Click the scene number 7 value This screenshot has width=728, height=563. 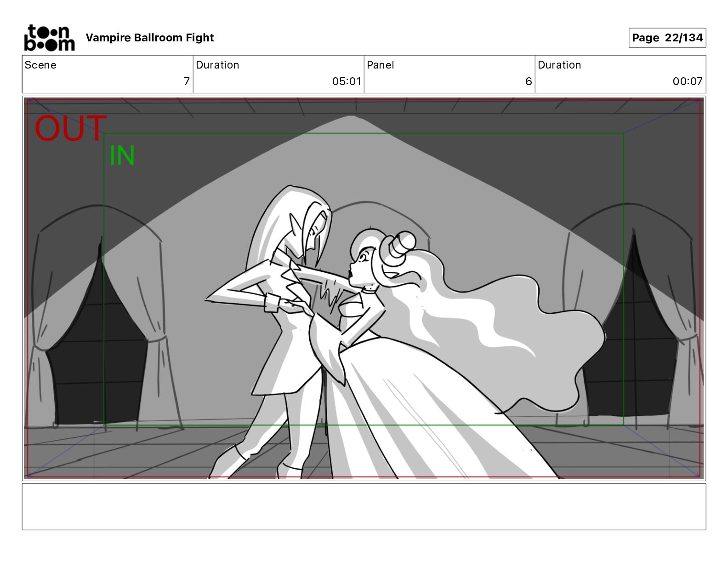coord(187,81)
